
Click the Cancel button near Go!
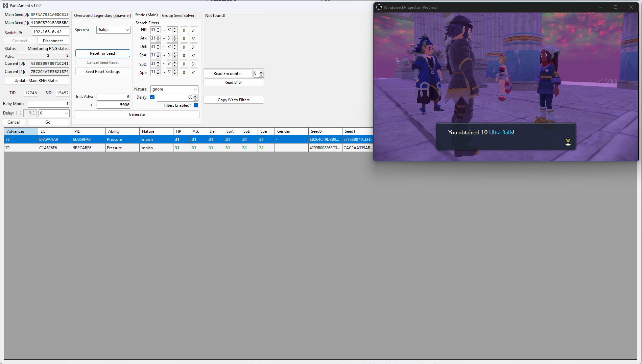(x=14, y=122)
